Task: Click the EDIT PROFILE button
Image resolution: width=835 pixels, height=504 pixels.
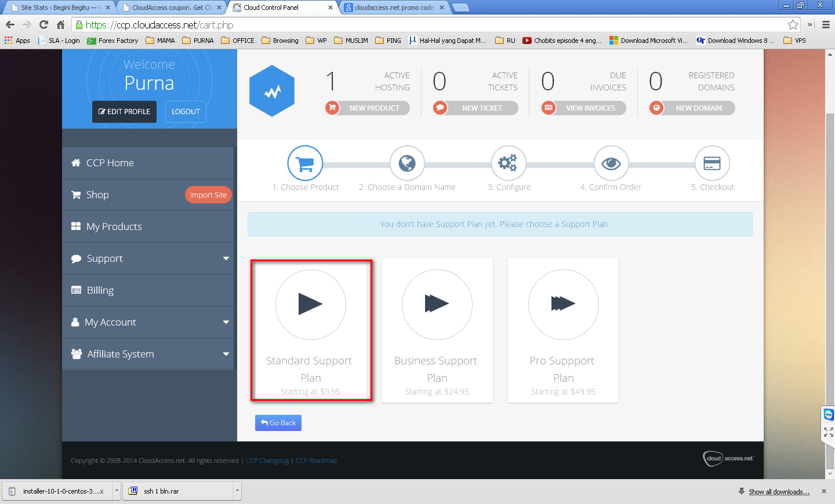Action: pos(124,112)
